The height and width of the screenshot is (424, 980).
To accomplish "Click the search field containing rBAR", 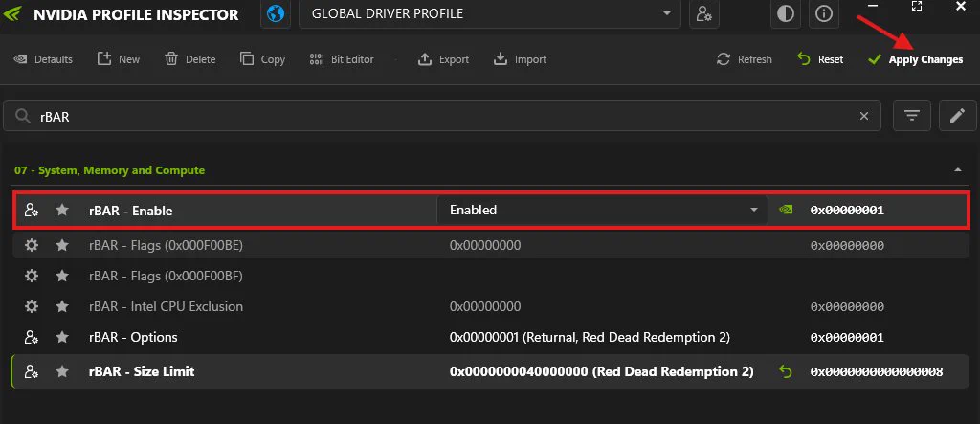I will (442, 117).
